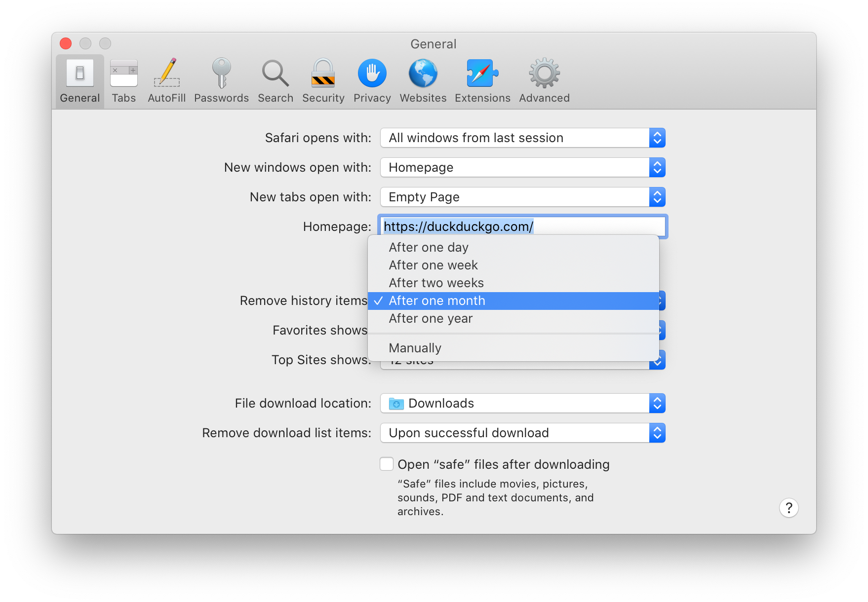
Task: Open the Passwords preferences icon
Action: click(x=221, y=79)
